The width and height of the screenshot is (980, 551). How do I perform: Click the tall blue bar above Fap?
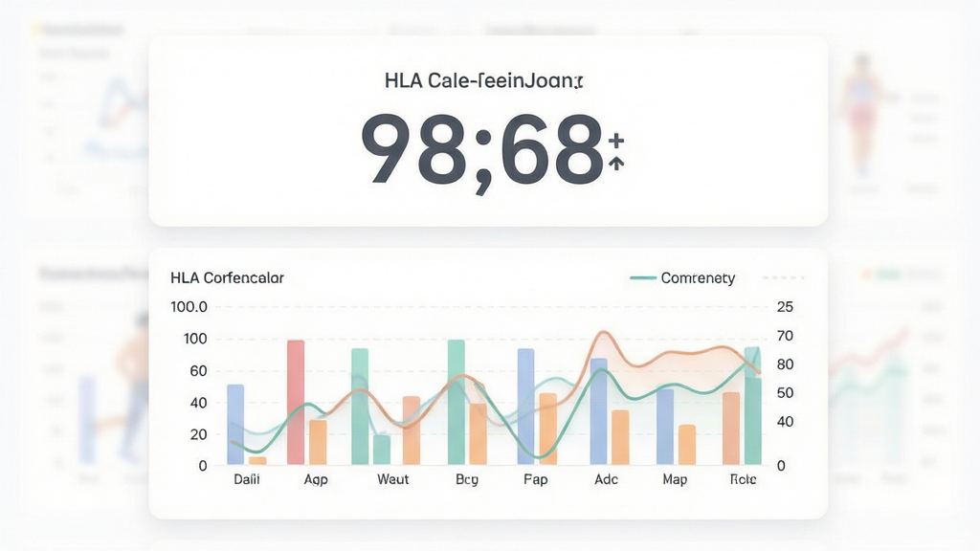(526, 407)
